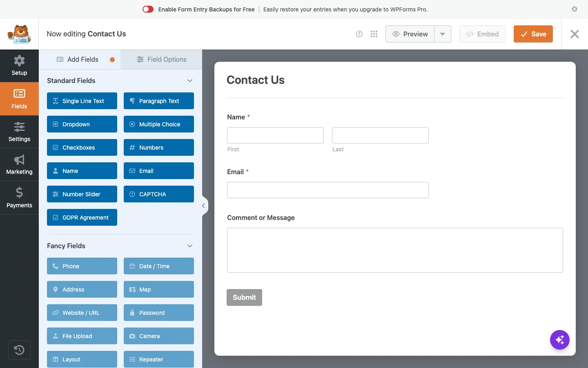588x368 pixels.
Task: Click the Embed button
Action: (x=482, y=34)
